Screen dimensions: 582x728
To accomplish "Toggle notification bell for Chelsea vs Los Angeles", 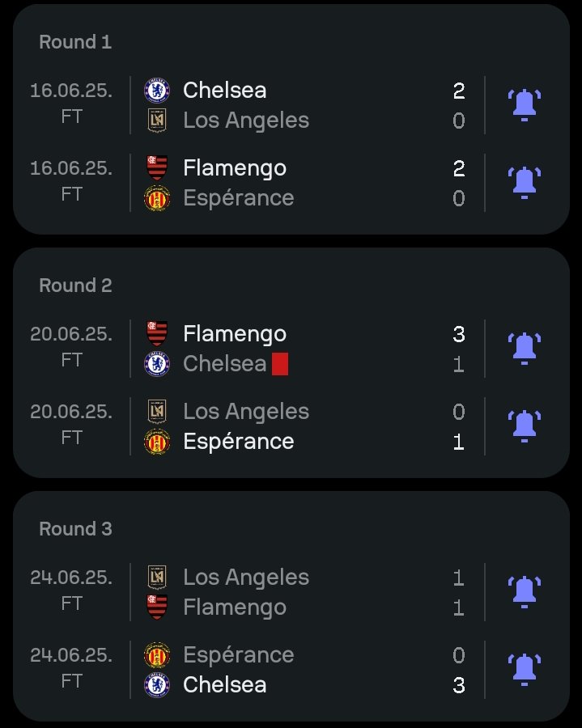I will click(x=525, y=105).
